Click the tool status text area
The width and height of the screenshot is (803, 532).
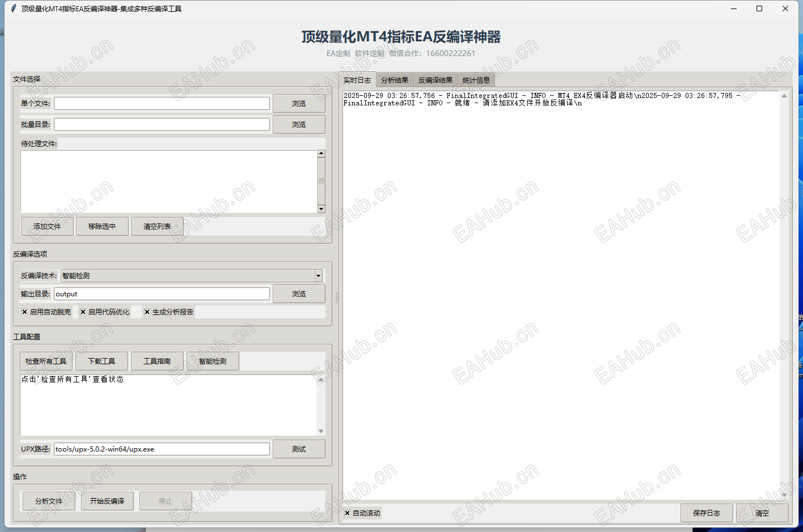coord(168,405)
